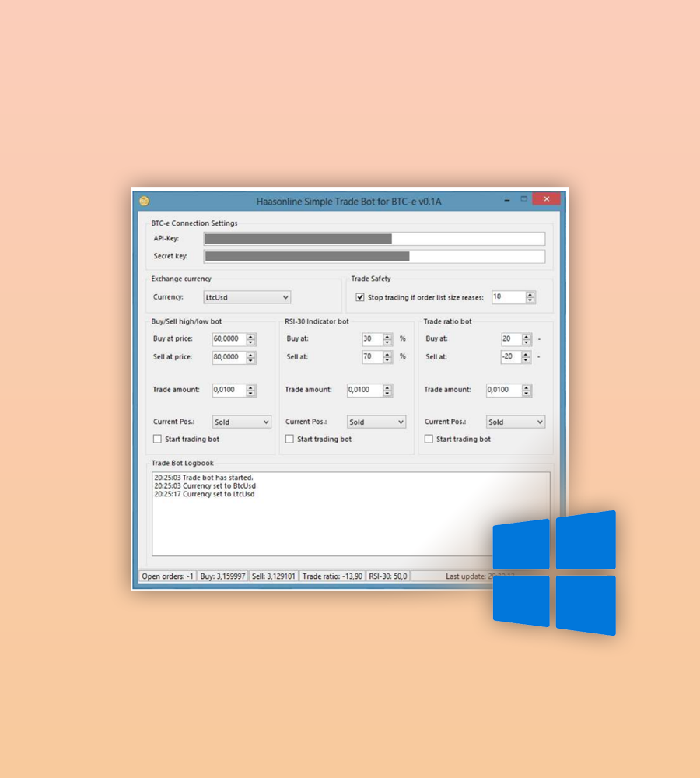
Task: Increase Buy at price with up arrow
Action: [251, 336]
